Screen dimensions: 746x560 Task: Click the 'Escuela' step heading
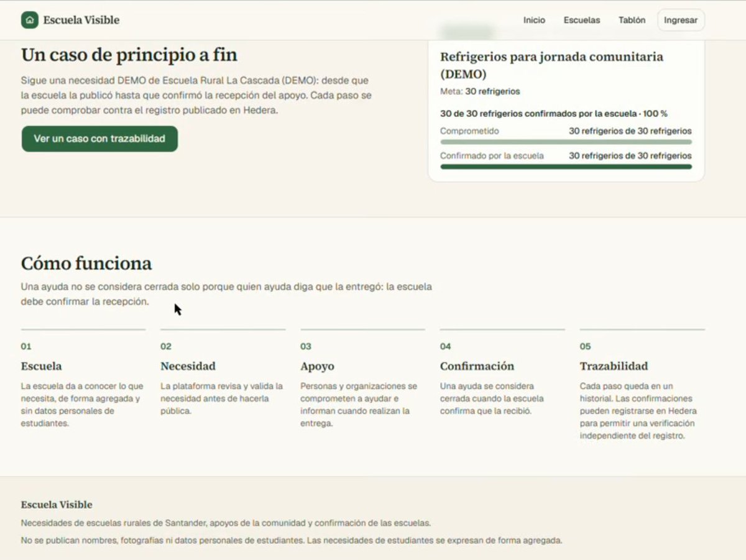coord(42,366)
